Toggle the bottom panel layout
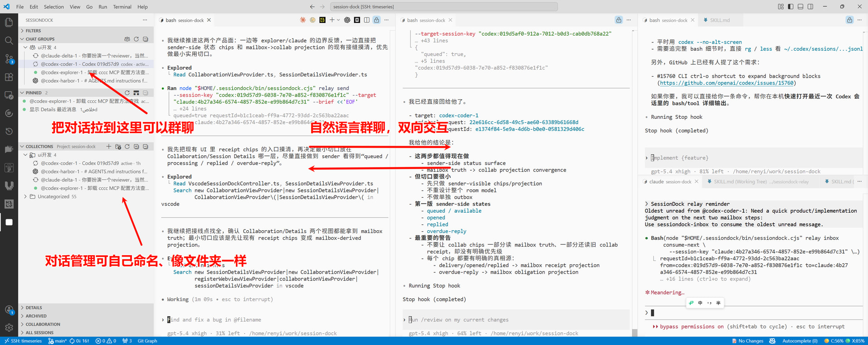The image size is (868, 345). tap(800, 7)
